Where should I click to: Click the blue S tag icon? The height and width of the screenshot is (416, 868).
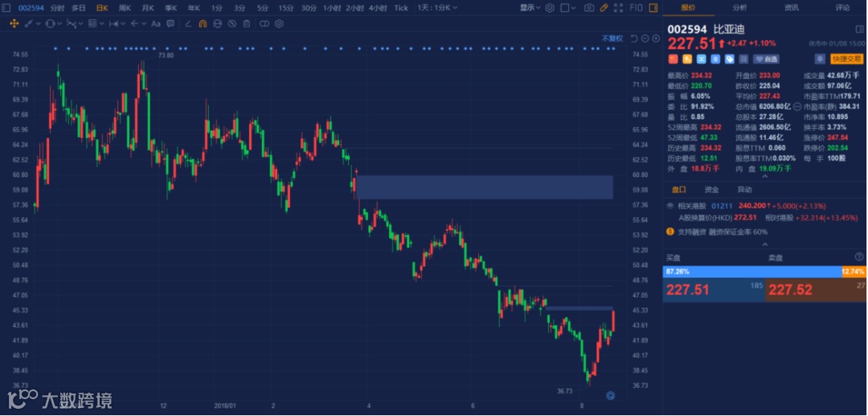coord(715,59)
